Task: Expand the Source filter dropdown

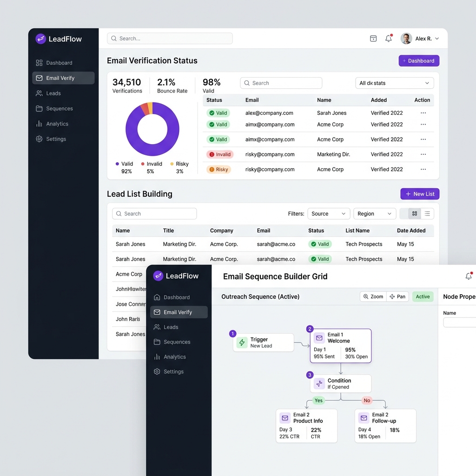Action: [329, 214]
